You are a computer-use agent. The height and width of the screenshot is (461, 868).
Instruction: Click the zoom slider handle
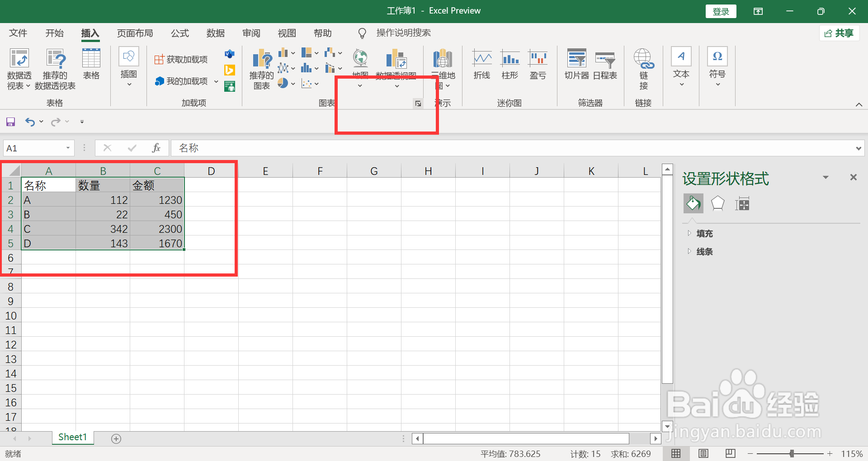[x=792, y=454]
